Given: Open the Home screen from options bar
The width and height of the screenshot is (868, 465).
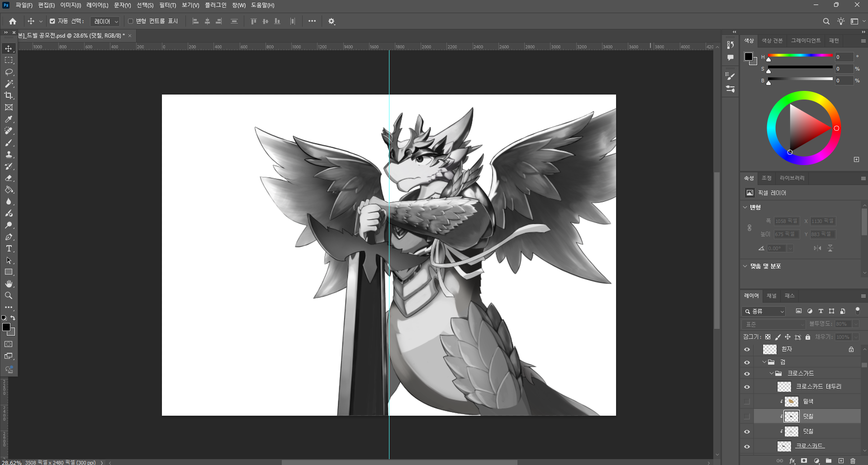Looking at the screenshot, I should point(13,21).
